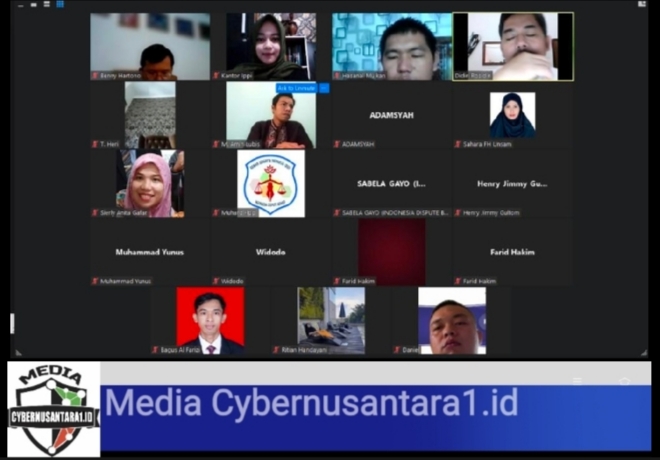This screenshot has height=460, width=660.
Task: Click the large 'SABELA GAYO (I...' name text
Action: (391, 183)
